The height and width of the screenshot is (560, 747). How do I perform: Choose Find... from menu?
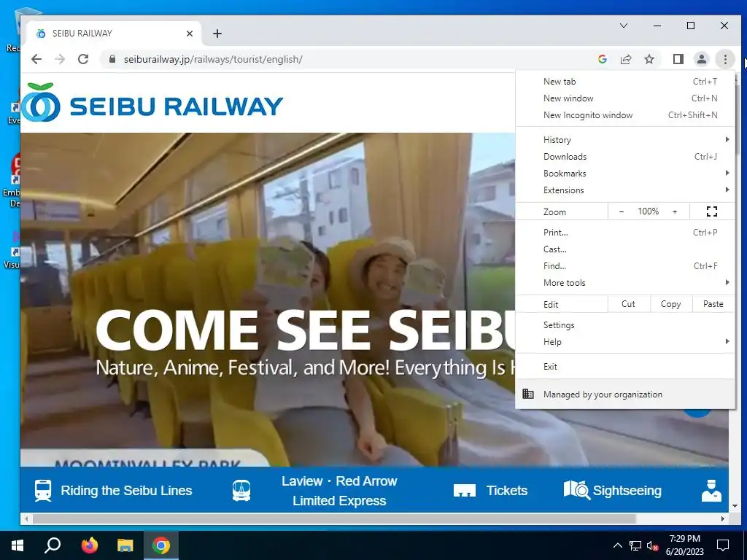coord(625,265)
